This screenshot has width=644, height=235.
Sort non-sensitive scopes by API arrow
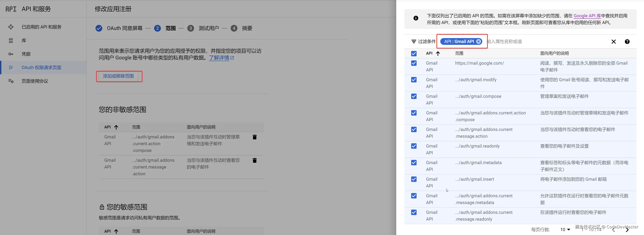(x=116, y=127)
